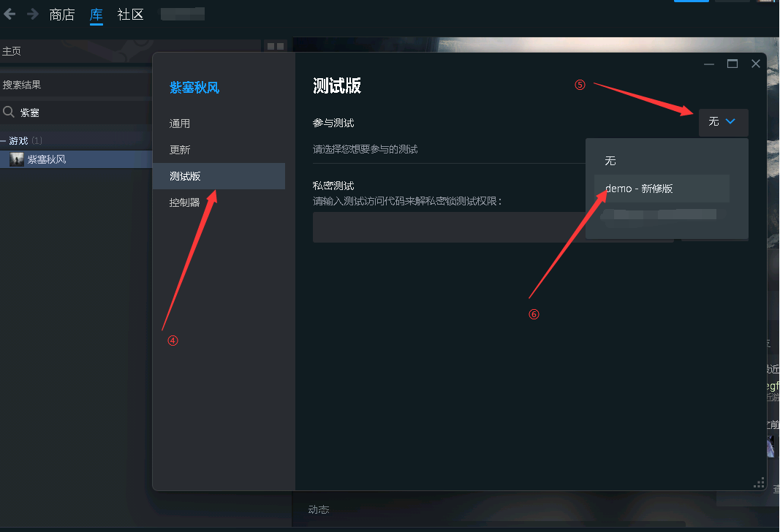Open the 商店 tab
Viewport: 780px width, 532px height.
(61, 15)
